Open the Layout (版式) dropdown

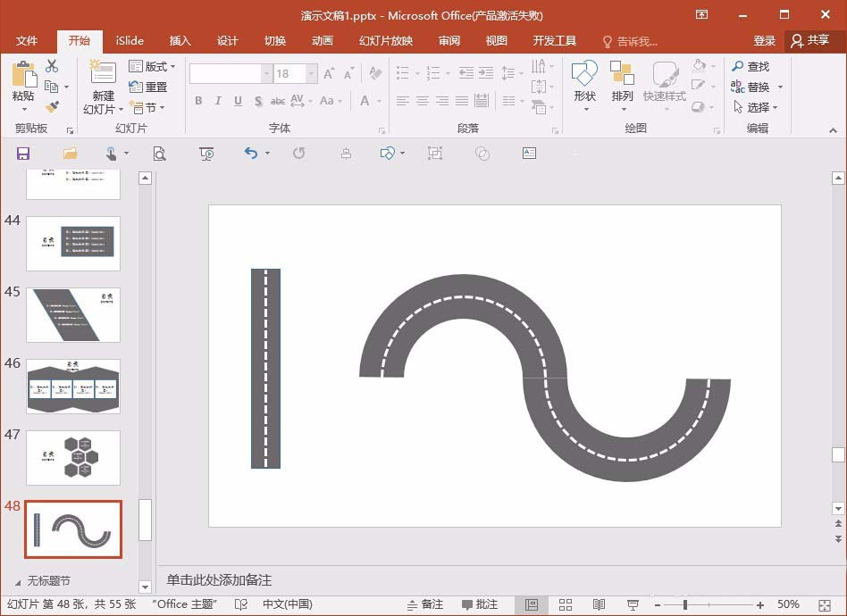click(152, 66)
